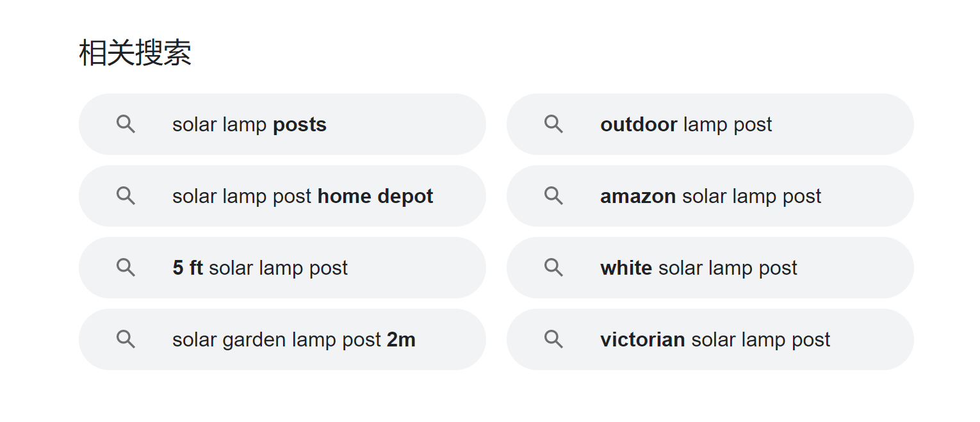This screenshot has width=980, height=422.
Task: Search for "outdoor lamp post" suggestion
Action: (x=686, y=124)
